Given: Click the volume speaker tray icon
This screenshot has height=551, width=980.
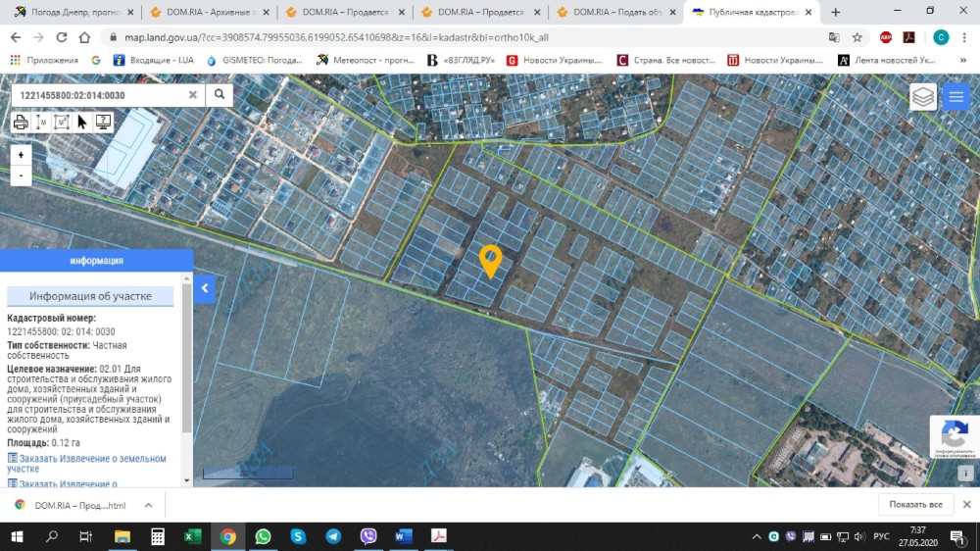Looking at the screenshot, I should (x=859, y=536).
